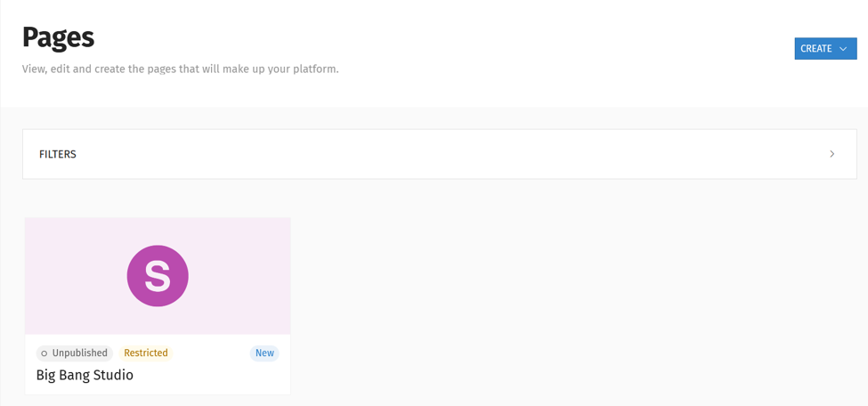The height and width of the screenshot is (406, 868).
Task: Click the pink background left of the S avatar
Action: 76,276
